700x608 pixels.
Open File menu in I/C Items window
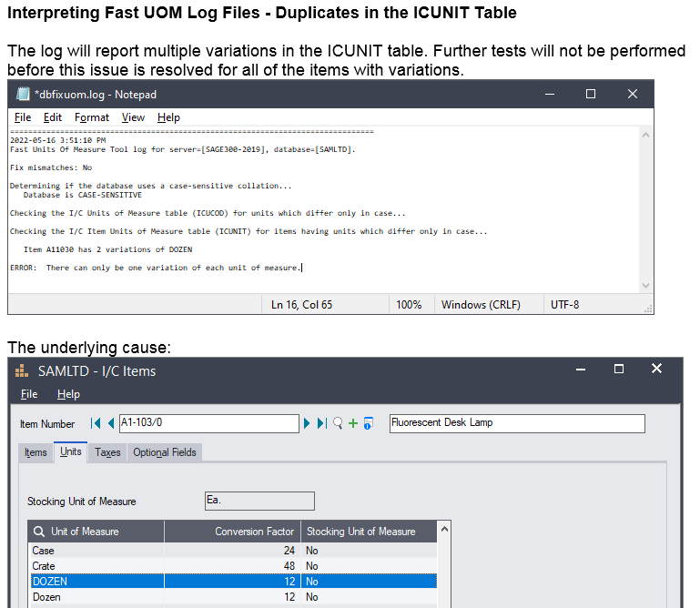pyautogui.click(x=29, y=394)
